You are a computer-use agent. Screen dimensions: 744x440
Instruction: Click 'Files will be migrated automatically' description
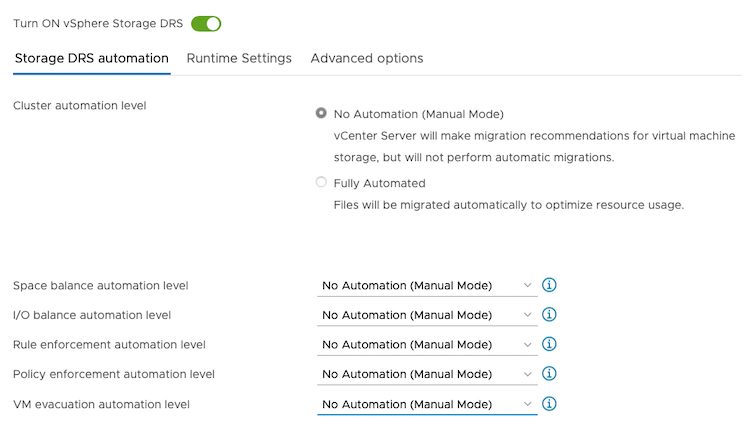[x=508, y=205]
